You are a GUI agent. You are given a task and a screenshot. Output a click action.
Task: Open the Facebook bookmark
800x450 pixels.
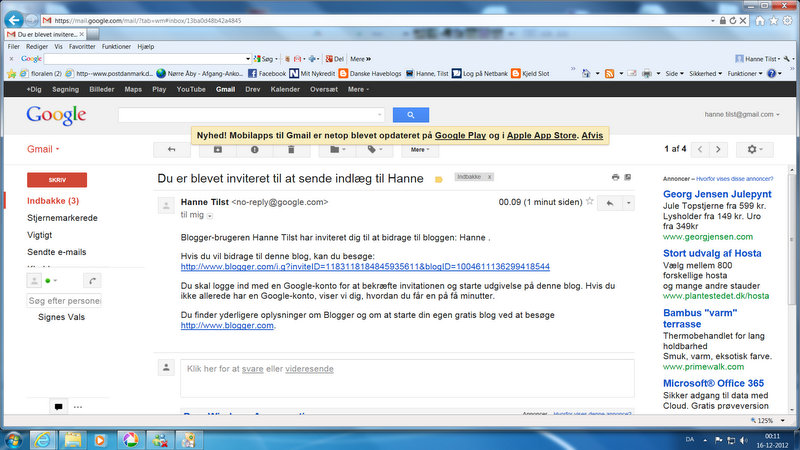(267, 73)
